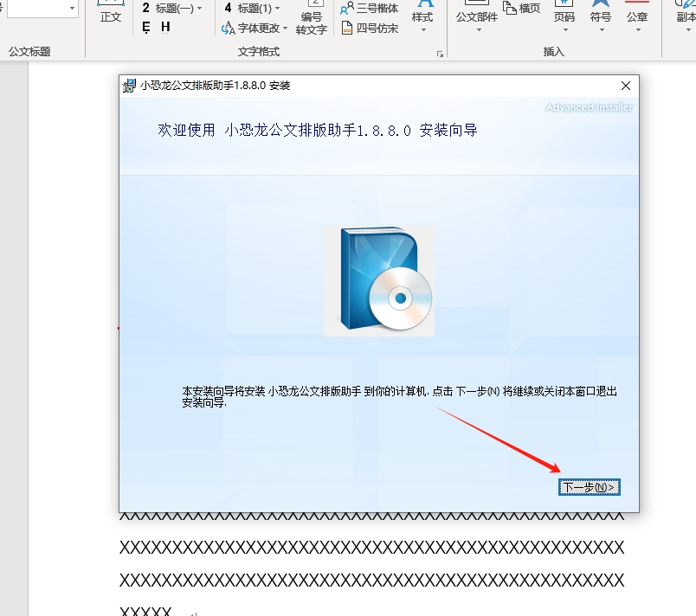Open the 样式 menu

(422, 17)
